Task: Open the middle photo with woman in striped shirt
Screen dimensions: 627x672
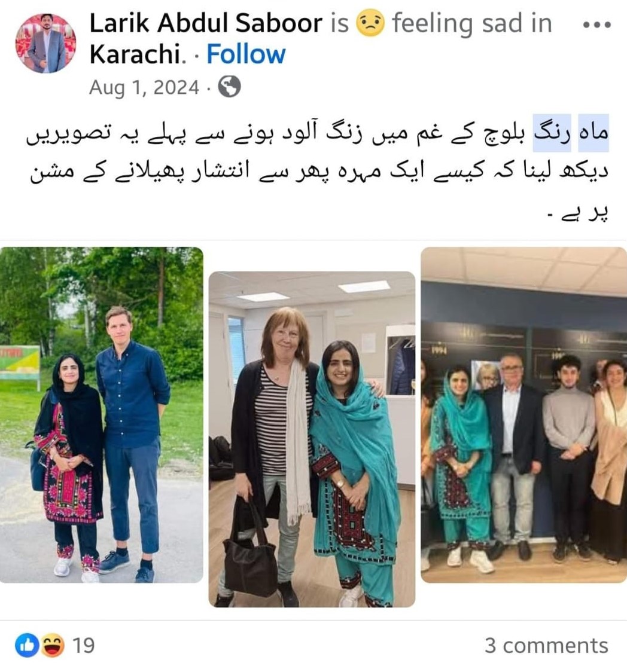Action: (x=312, y=439)
